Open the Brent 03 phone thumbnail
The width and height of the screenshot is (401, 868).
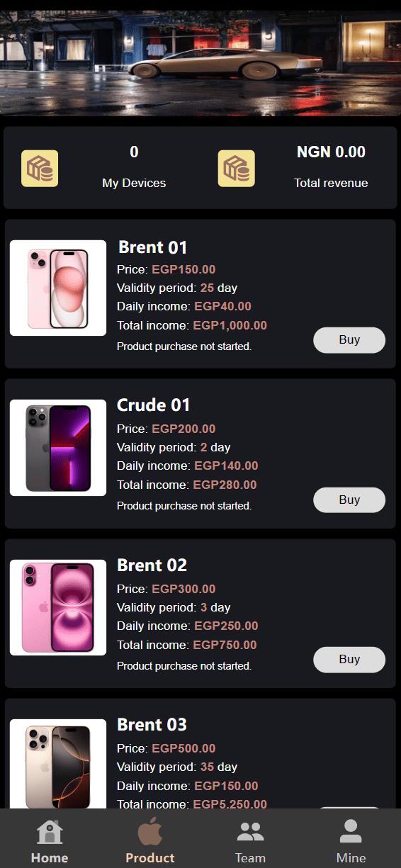[58, 764]
